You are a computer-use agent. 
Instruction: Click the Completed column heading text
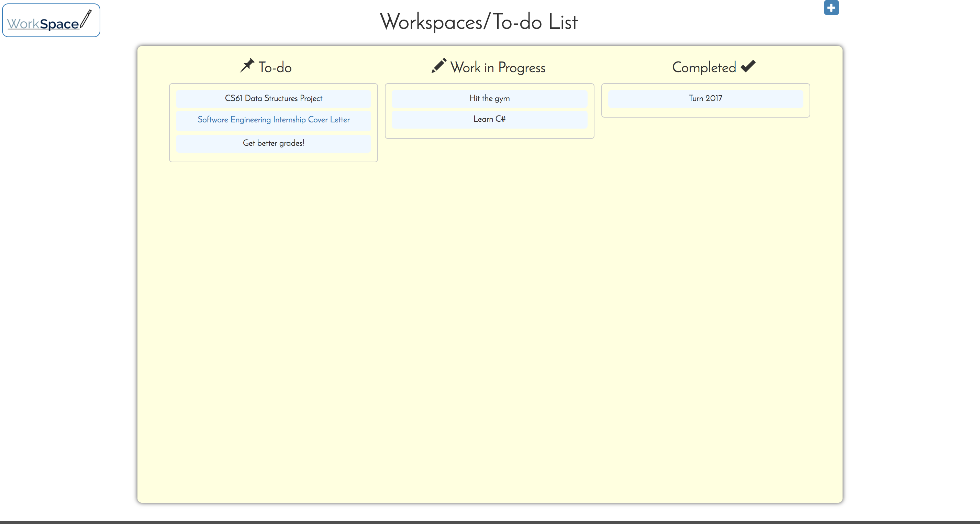click(x=704, y=67)
